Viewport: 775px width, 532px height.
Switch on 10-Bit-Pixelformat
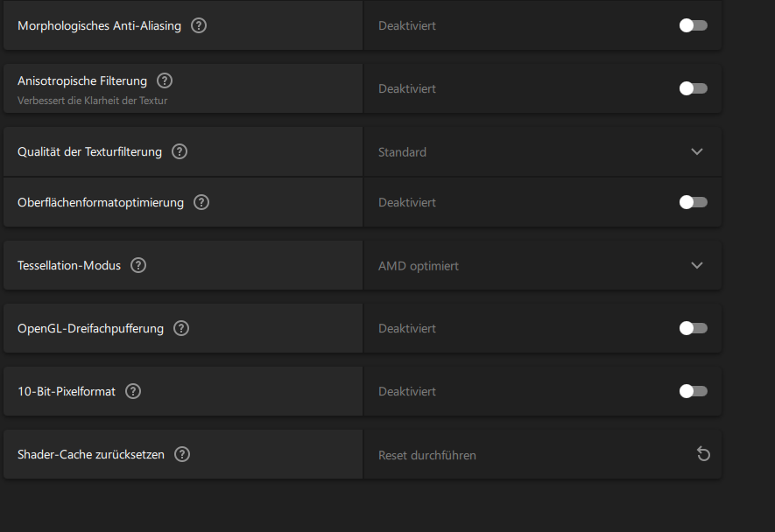click(693, 391)
